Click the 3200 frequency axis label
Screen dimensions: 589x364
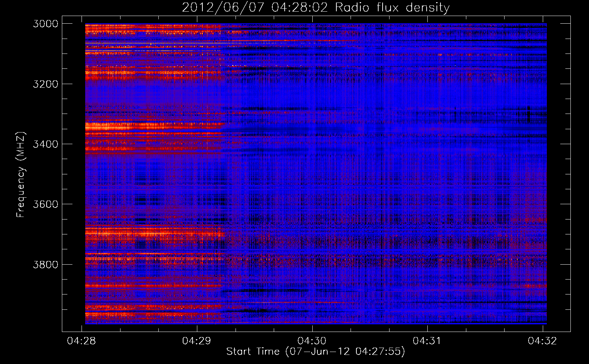click(46, 84)
